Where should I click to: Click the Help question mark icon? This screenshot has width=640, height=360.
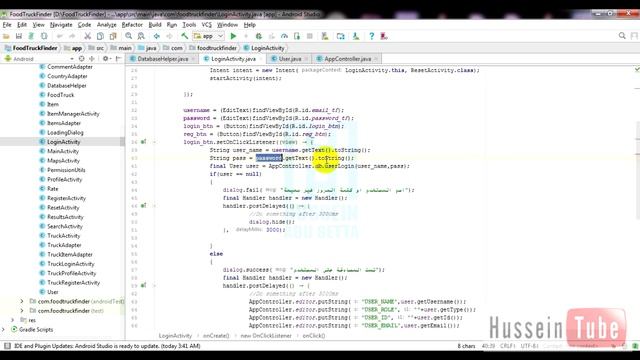[x=371, y=36]
